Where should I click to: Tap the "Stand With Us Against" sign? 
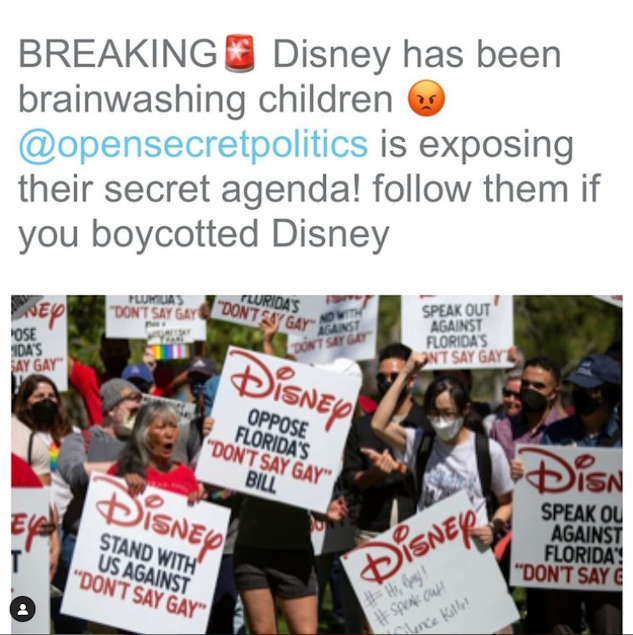pyautogui.click(x=146, y=555)
